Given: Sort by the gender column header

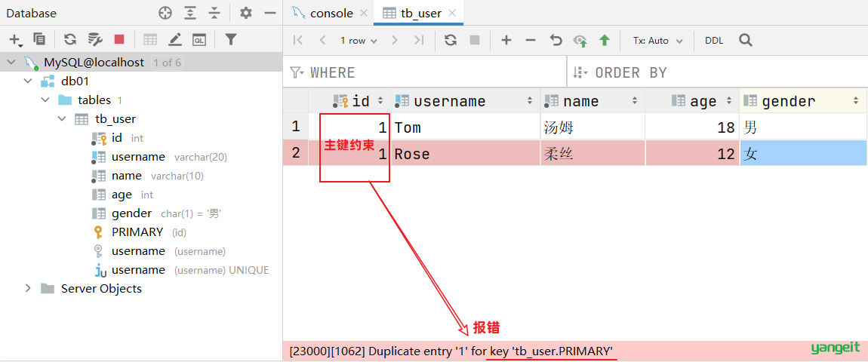Looking at the screenshot, I should tap(802, 101).
